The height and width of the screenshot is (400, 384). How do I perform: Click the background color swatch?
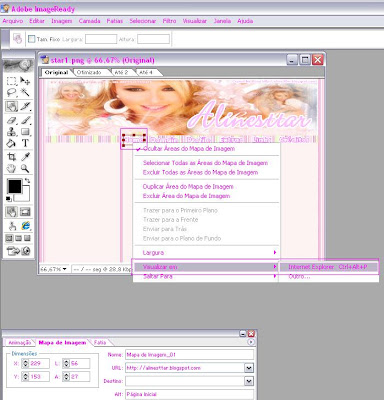point(26,197)
